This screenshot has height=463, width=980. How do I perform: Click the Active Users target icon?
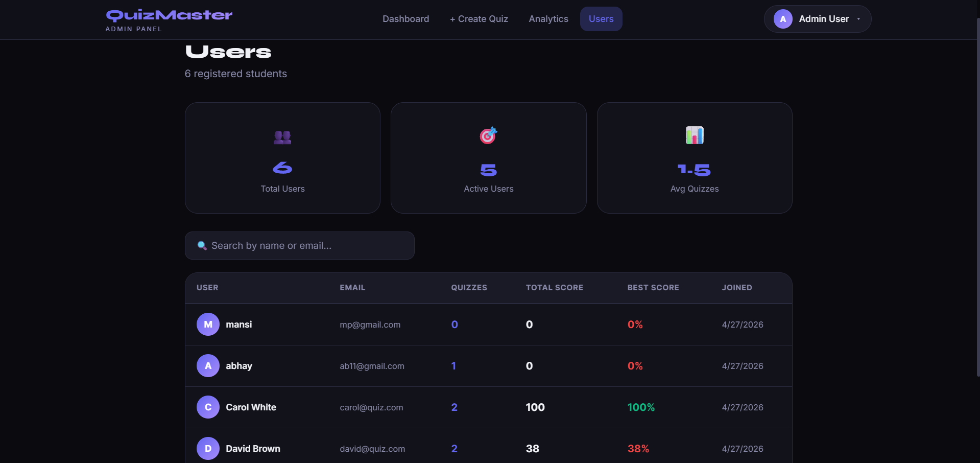pyautogui.click(x=488, y=135)
